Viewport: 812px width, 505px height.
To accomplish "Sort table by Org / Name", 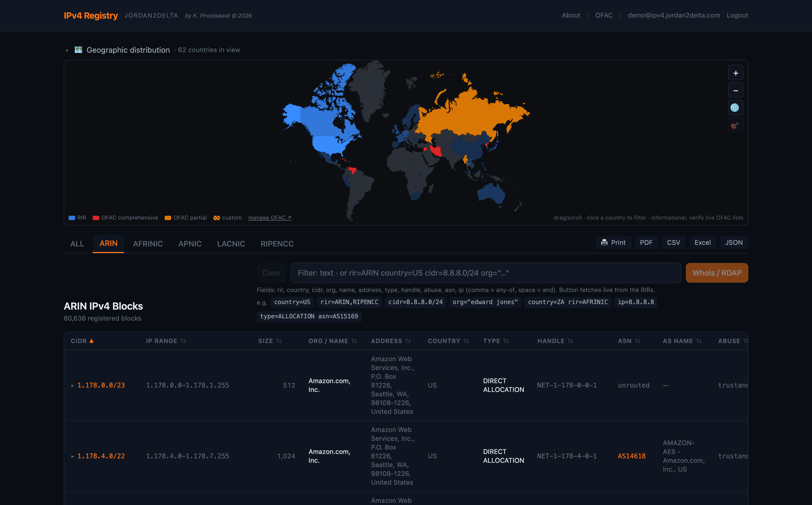I will click(x=333, y=341).
